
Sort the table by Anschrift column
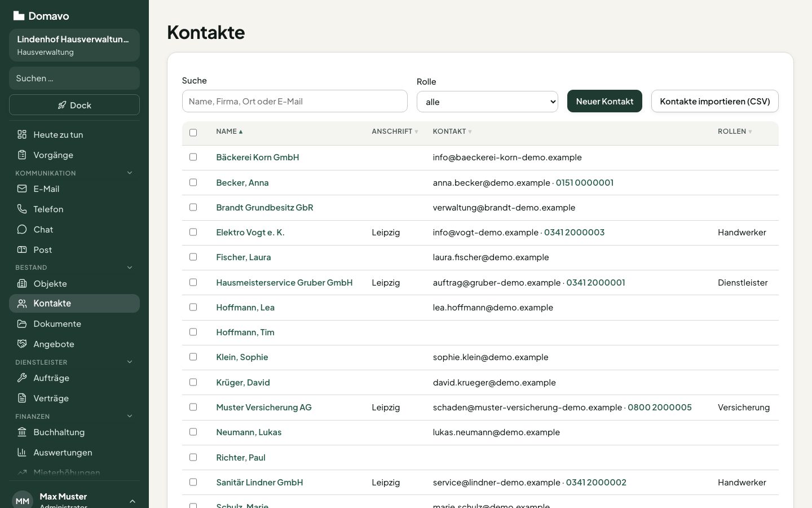(x=395, y=132)
